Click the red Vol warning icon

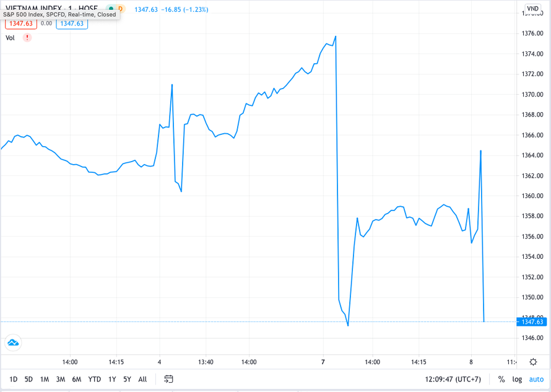pos(27,38)
